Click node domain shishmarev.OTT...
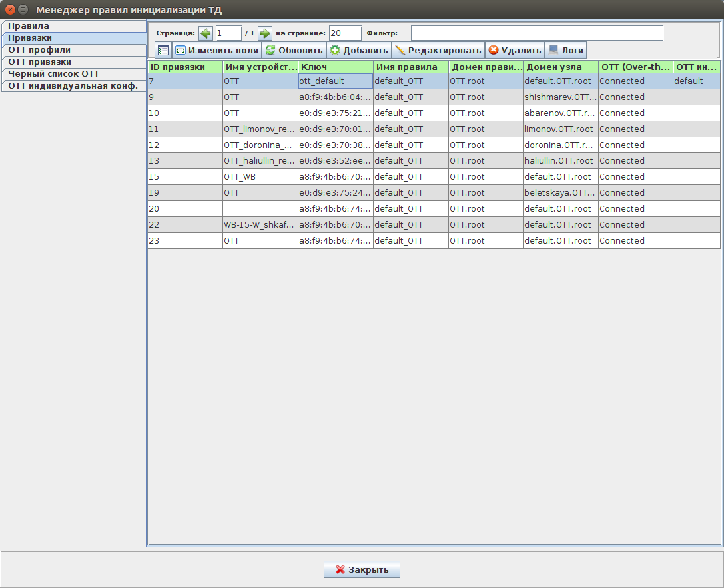 (x=561, y=97)
